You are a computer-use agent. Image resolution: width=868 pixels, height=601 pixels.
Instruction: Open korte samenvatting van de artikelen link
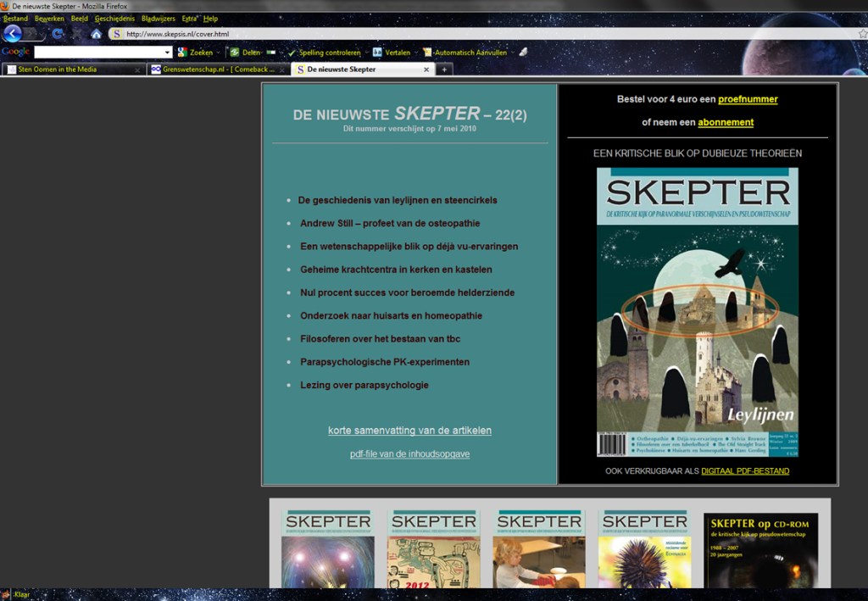[409, 431]
